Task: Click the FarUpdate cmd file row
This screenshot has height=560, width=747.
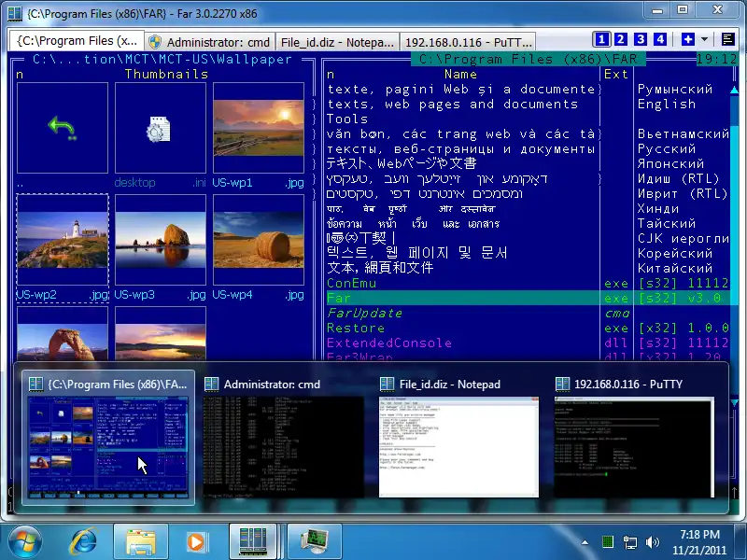Action: click(x=528, y=314)
